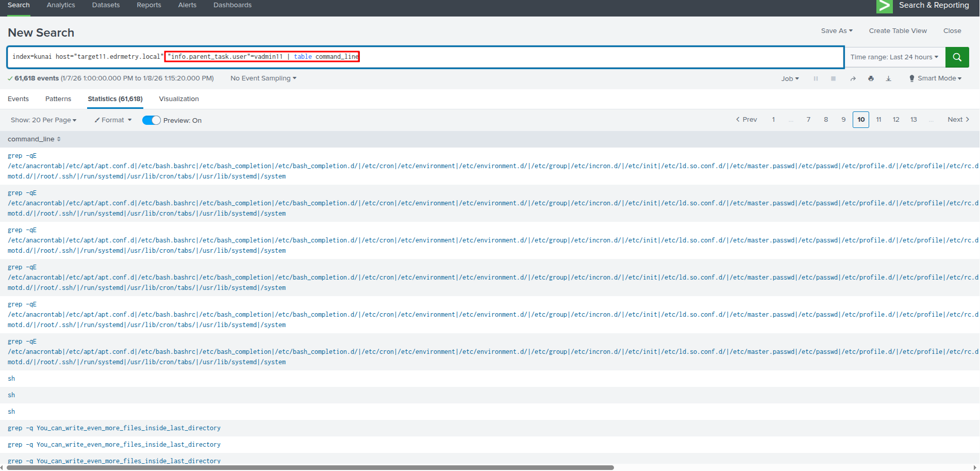Switch to the Visualization tab

coord(178,99)
